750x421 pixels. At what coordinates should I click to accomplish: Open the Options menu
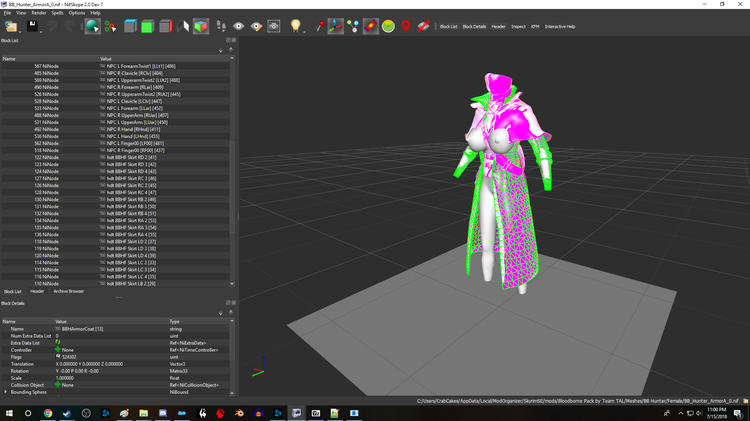77,13
